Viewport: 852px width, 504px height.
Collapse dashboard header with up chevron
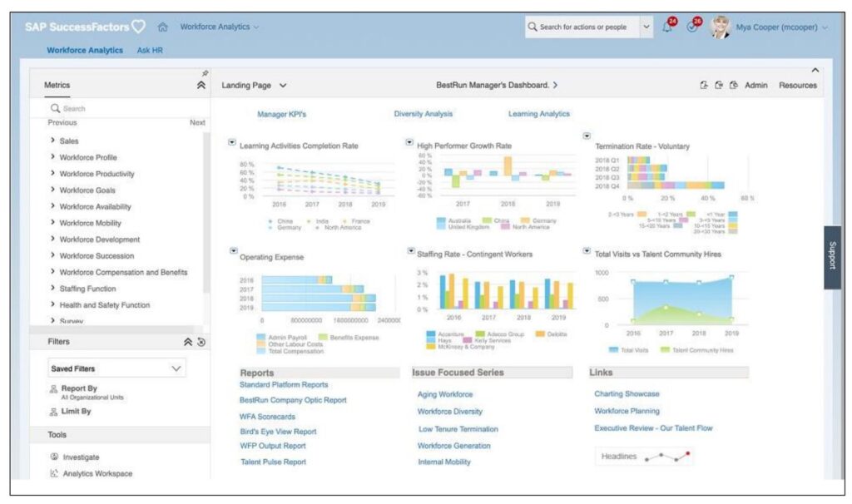coord(815,70)
